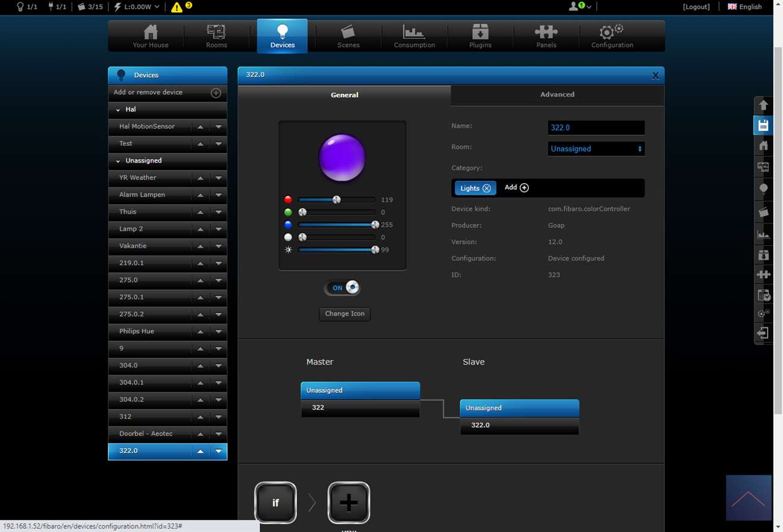This screenshot has height=532, width=783.
Task: Remove the Lights category tag
Action: (487, 189)
